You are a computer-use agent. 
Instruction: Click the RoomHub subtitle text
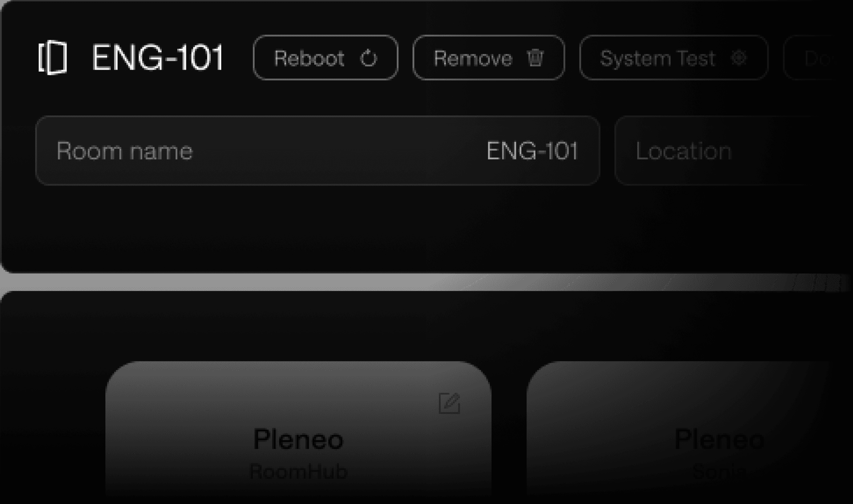click(298, 471)
